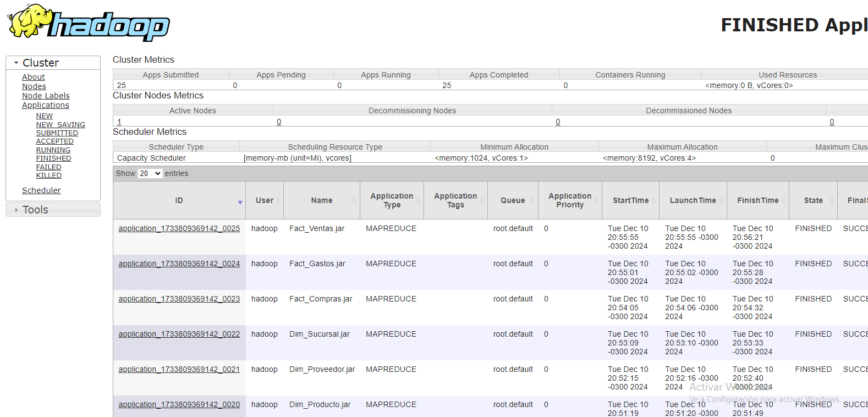Sort the table by FinishTime
The height and width of the screenshot is (417, 868).
pos(758,200)
